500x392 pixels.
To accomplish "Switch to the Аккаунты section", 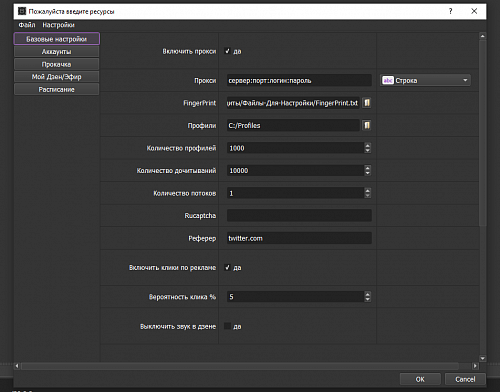I will pos(57,52).
